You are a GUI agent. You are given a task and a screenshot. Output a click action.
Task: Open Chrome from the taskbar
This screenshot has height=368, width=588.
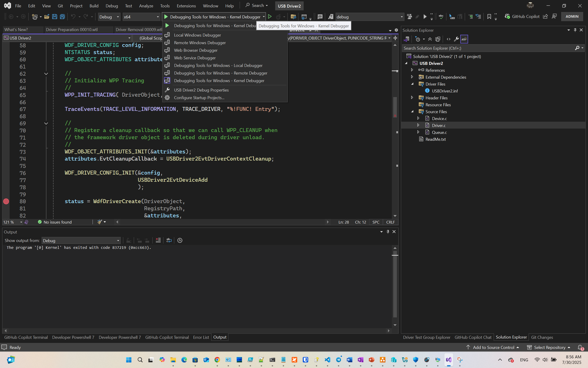217,360
